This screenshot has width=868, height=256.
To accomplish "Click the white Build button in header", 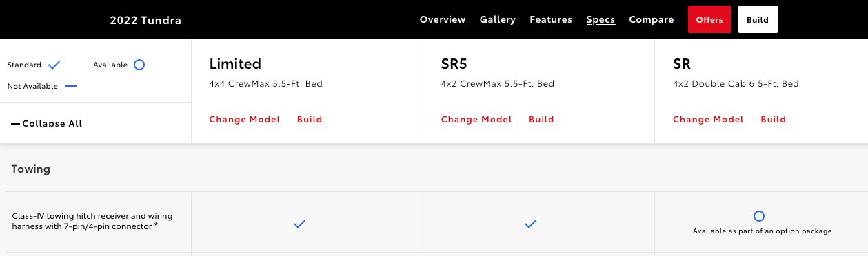I will pos(758,19).
